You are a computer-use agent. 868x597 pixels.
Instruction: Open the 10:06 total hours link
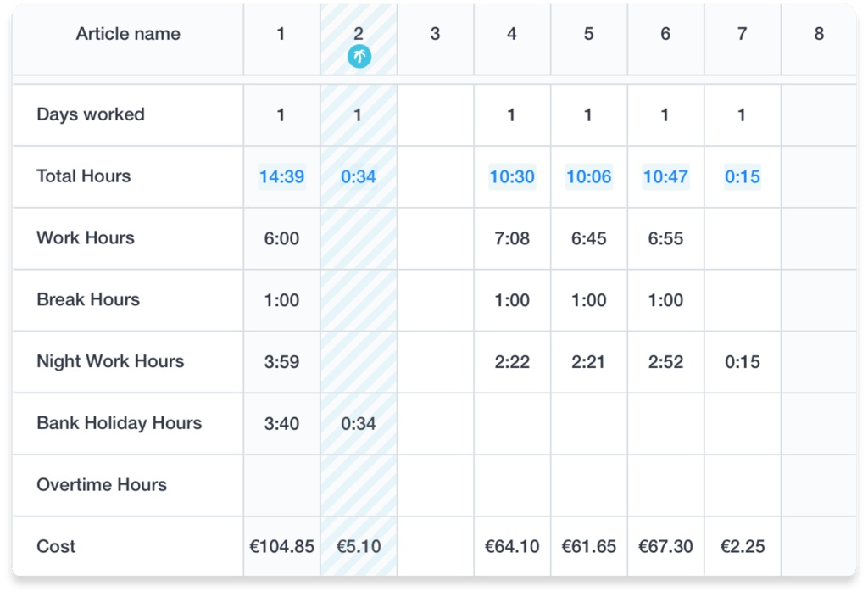(x=588, y=176)
